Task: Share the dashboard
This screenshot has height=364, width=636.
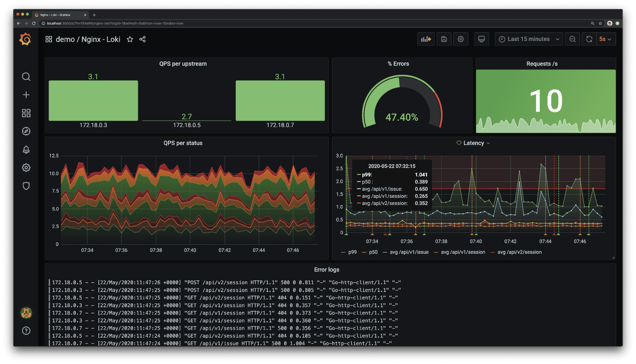Action: pos(143,39)
